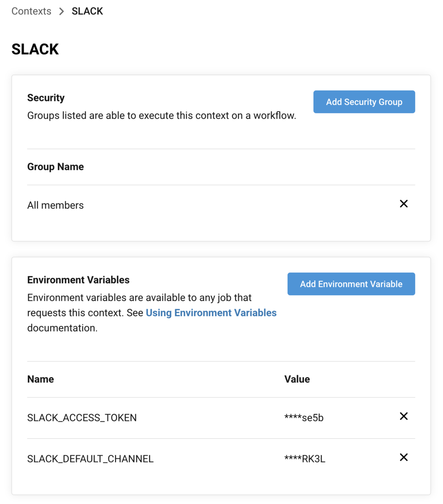Click the masked value ****se5b
Screen dimensions: 443x504
tap(304, 418)
